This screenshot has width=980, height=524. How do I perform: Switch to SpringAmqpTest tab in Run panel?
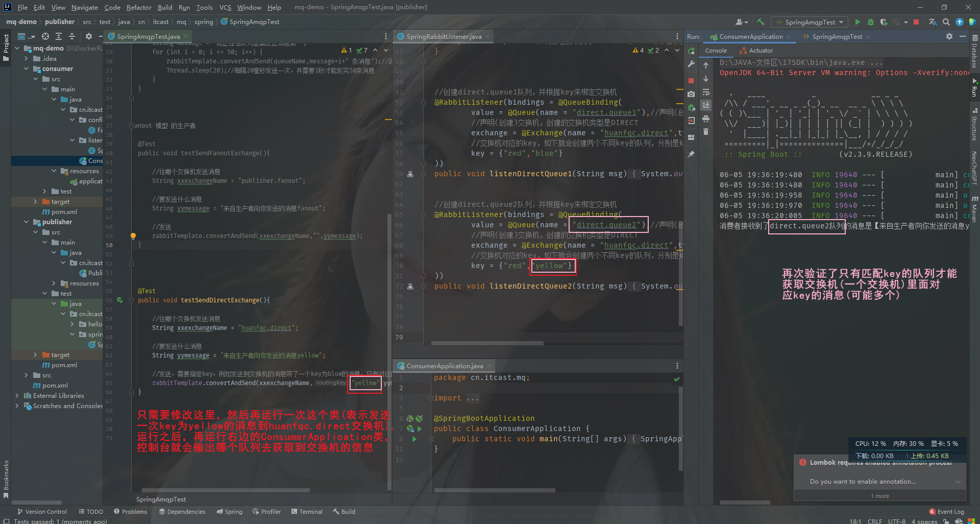837,37
